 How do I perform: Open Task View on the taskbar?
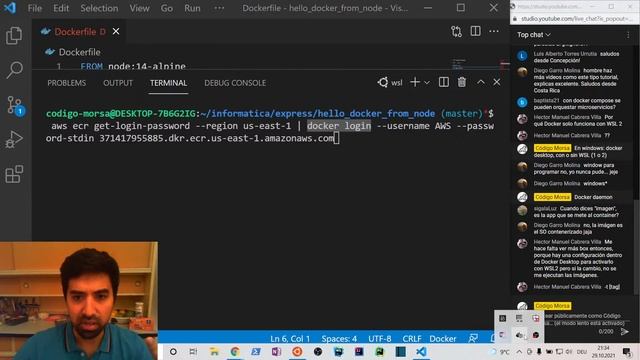click(193, 351)
